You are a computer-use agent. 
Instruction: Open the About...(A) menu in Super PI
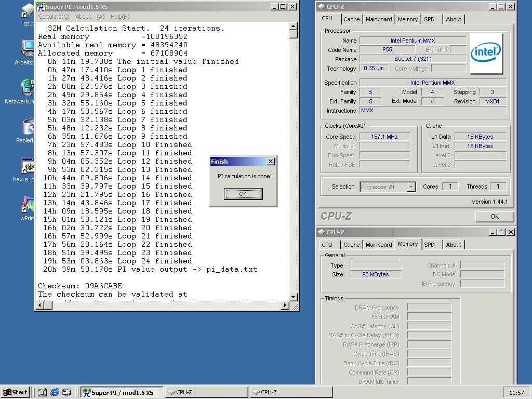coord(90,17)
